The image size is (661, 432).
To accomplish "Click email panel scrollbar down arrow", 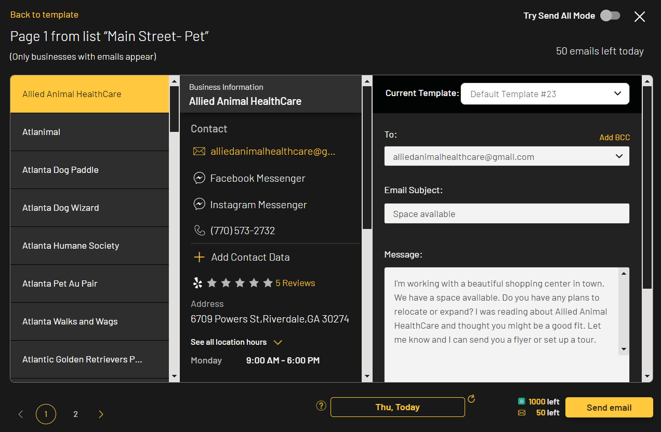I will pyautogui.click(x=647, y=376).
